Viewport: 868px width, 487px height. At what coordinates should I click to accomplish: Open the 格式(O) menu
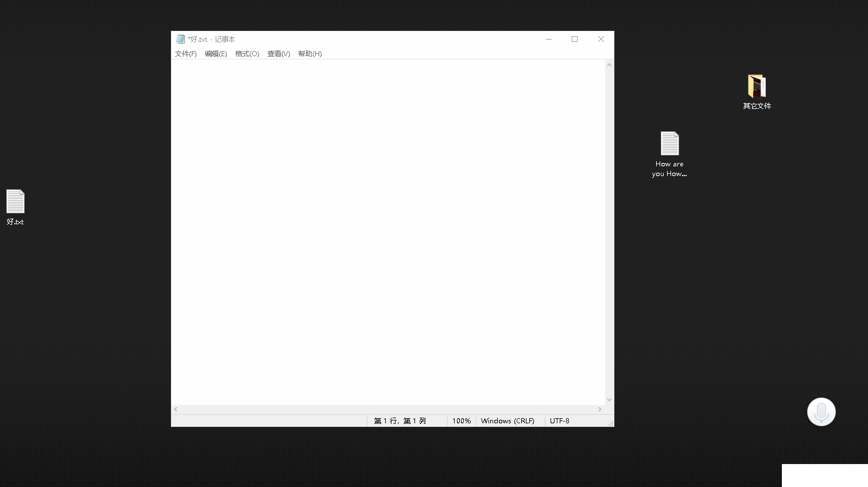247,54
